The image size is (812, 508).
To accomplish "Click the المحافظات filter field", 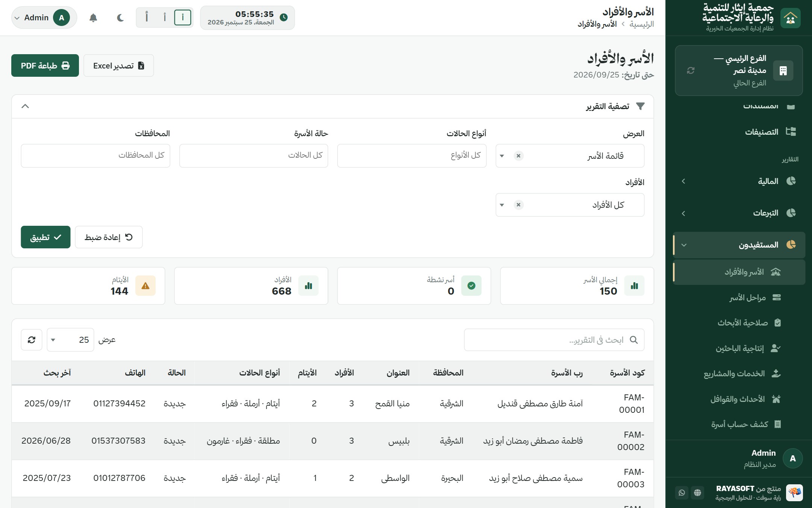I will click(95, 155).
